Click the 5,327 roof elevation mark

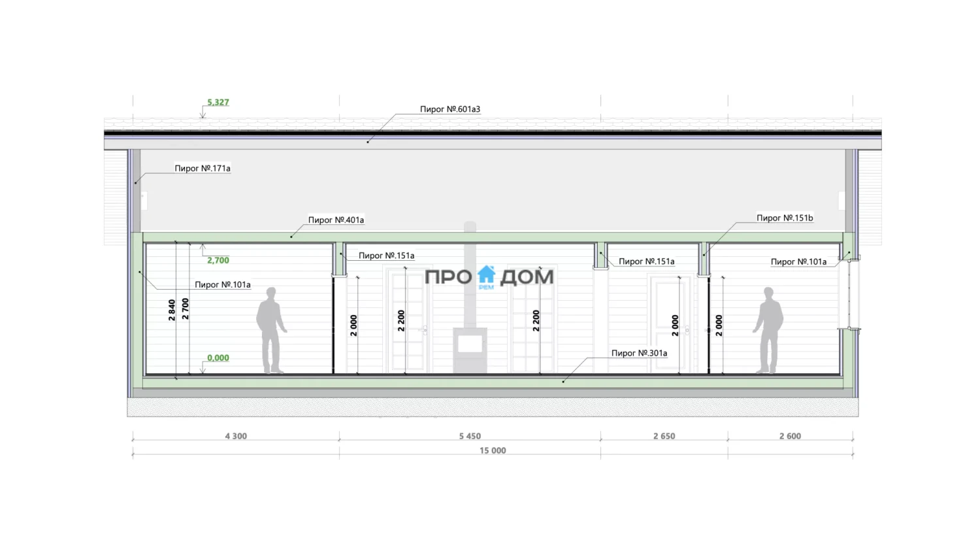coord(218,102)
